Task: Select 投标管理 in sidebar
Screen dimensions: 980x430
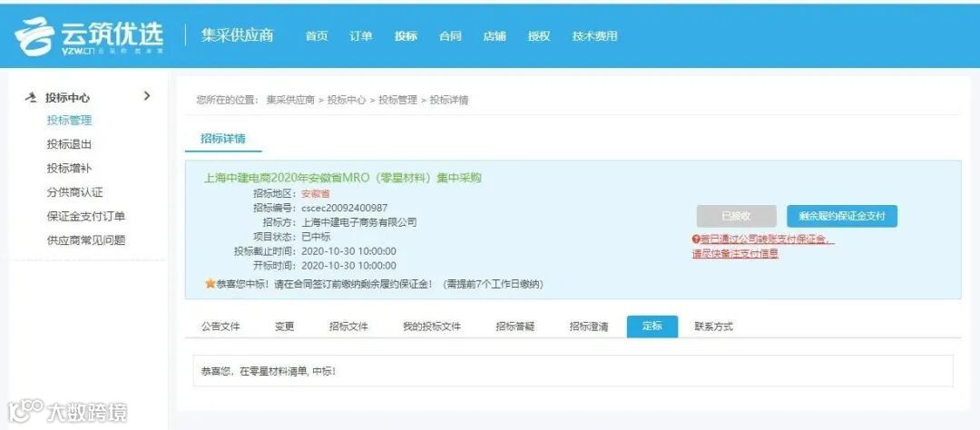Action: tap(69, 120)
